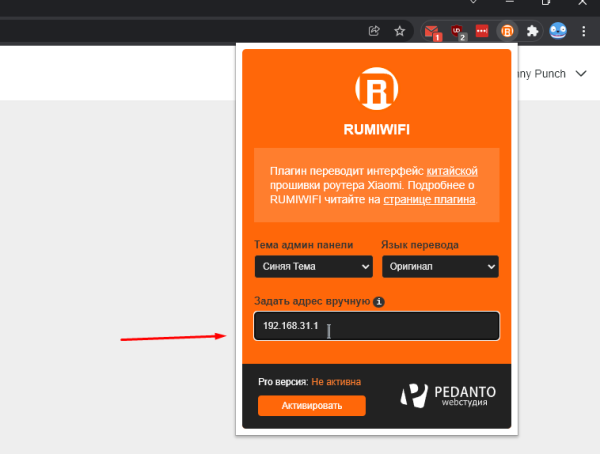Click the 'Pro версия:' label
Image resolution: width=600 pixels, height=454 pixels.
[x=283, y=382]
